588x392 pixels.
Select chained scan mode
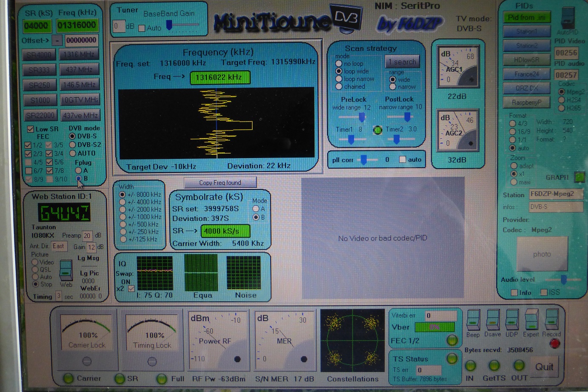[x=339, y=86]
